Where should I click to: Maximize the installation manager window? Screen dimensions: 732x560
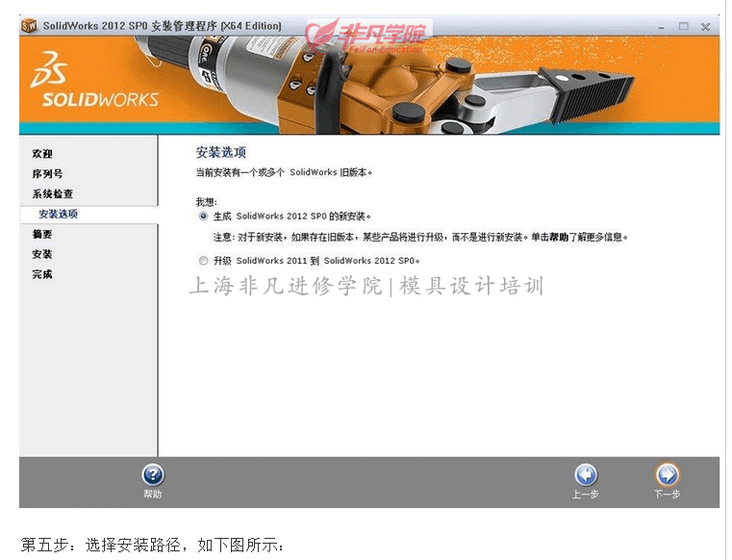pyautogui.click(x=684, y=27)
